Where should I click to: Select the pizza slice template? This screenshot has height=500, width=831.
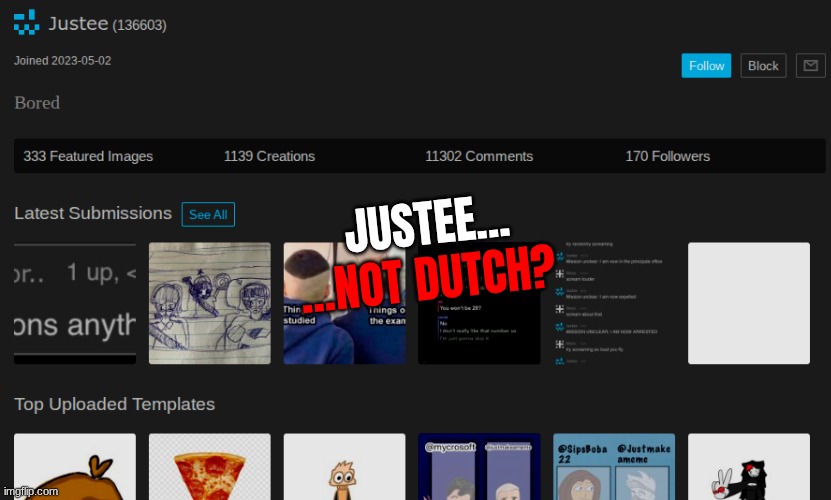click(x=209, y=467)
